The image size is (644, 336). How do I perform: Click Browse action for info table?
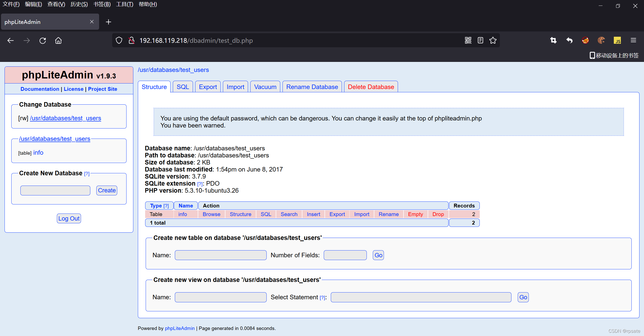click(x=211, y=214)
